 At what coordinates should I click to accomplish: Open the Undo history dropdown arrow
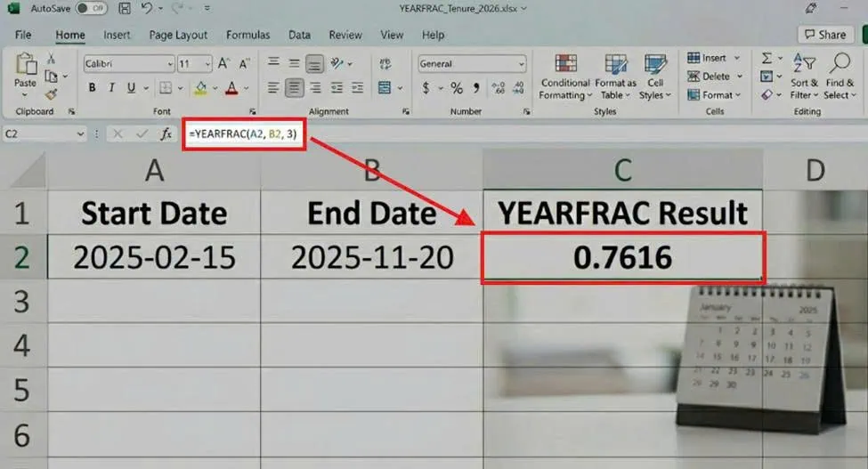coord(160,9)
